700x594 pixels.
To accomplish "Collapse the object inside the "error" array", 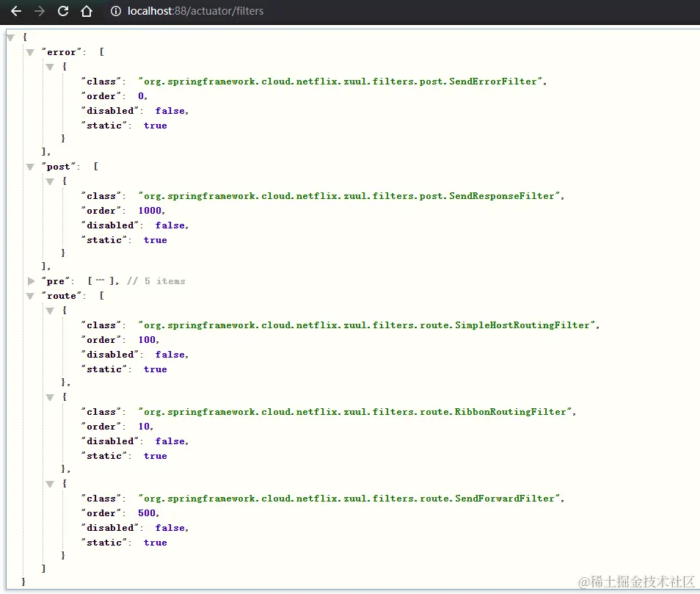I will pyautogui.click(x=50, y=67).
